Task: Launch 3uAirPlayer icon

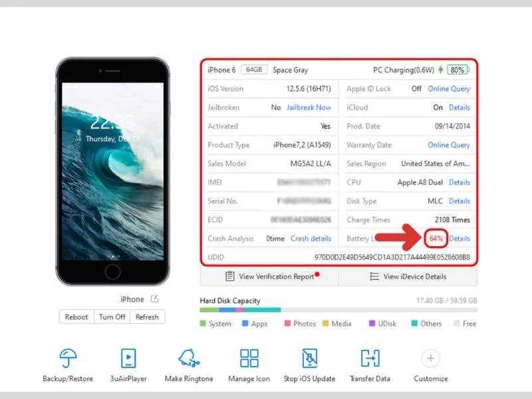Action: coord(128,358)
